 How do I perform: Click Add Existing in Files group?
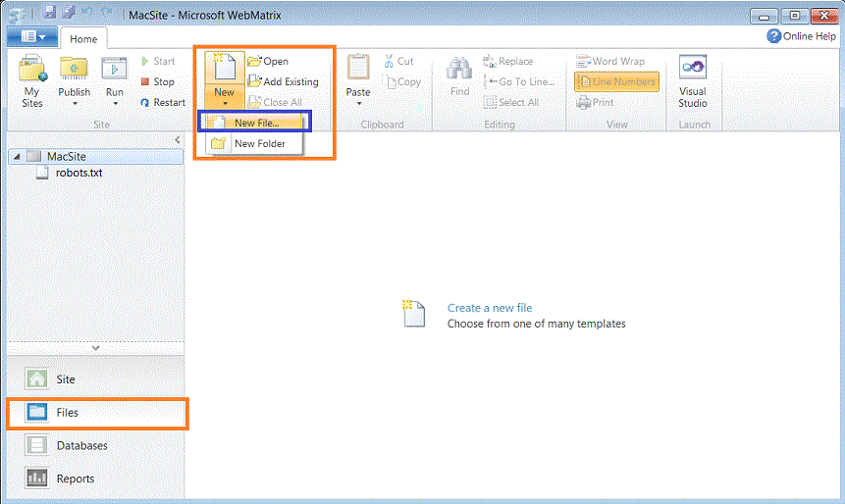point(283,81)
